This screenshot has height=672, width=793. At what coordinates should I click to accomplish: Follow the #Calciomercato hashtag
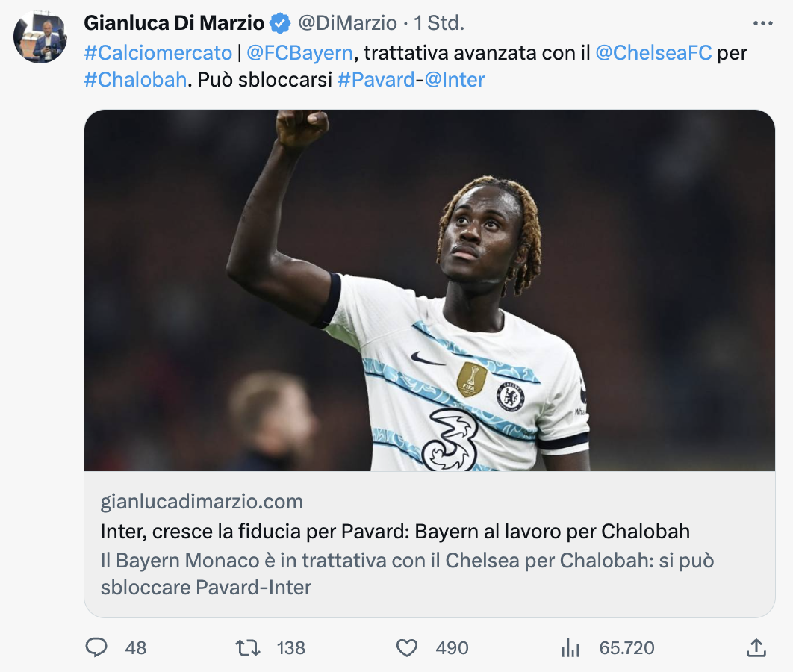[158, 52]
